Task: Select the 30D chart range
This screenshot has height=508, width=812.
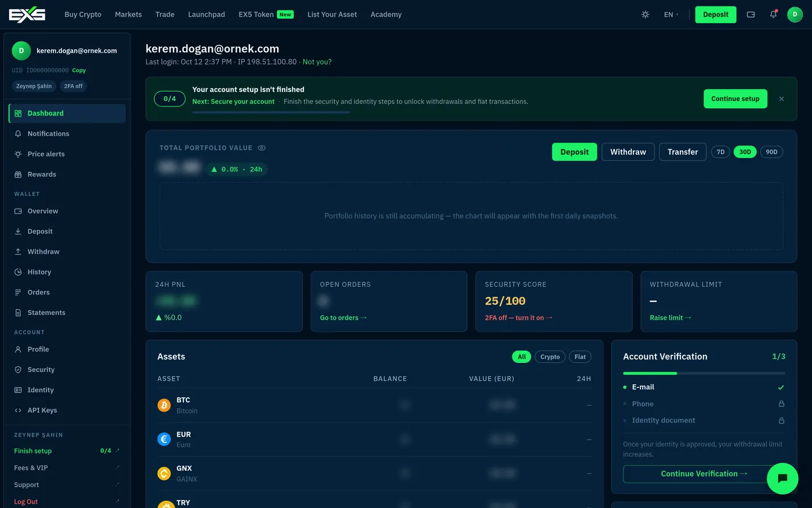Action: (x=745, y=152)
